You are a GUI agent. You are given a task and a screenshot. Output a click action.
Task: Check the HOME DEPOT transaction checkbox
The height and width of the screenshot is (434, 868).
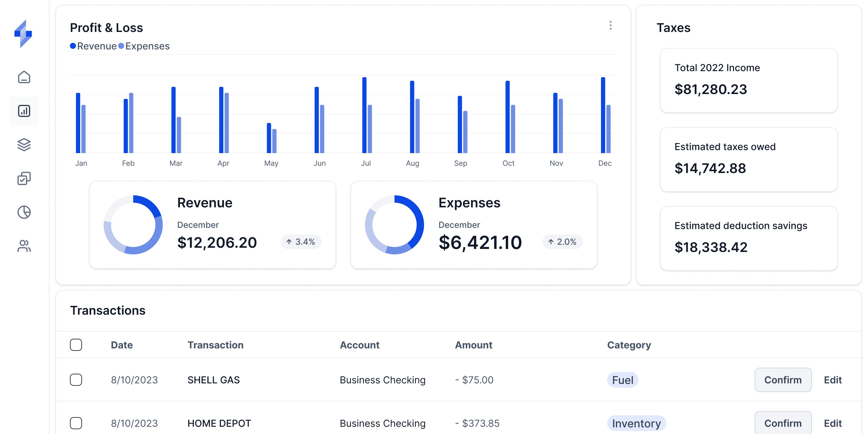coord(76,423)
